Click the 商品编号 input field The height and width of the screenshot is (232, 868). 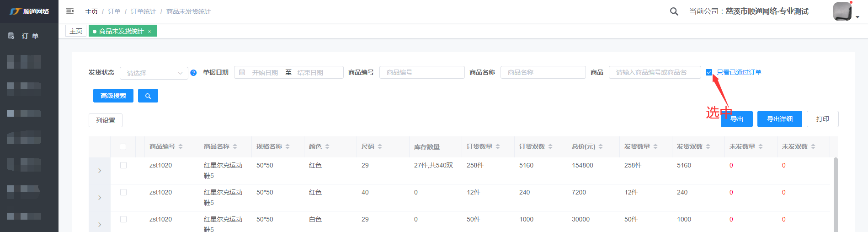[x=421, y=72]
